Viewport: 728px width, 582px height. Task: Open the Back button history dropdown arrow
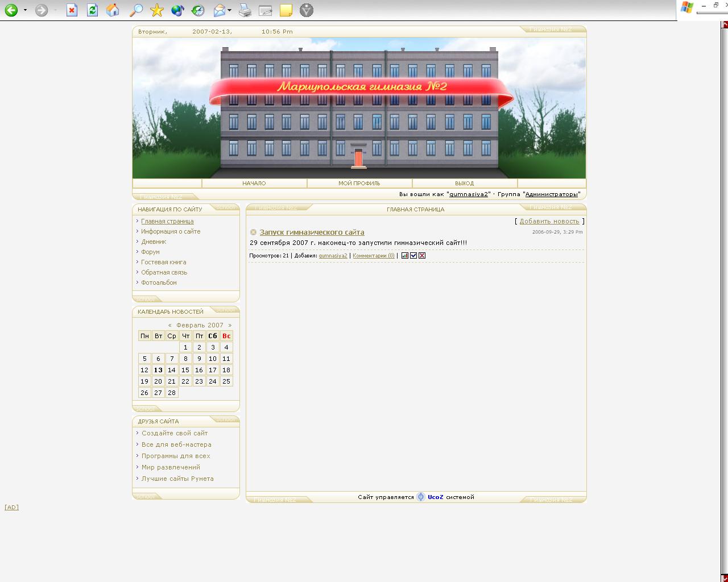click(x=25, y=10)
